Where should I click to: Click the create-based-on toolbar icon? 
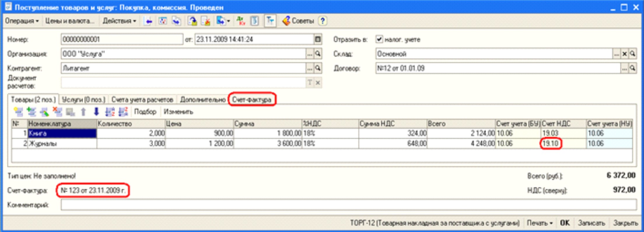tap(220, 21)
